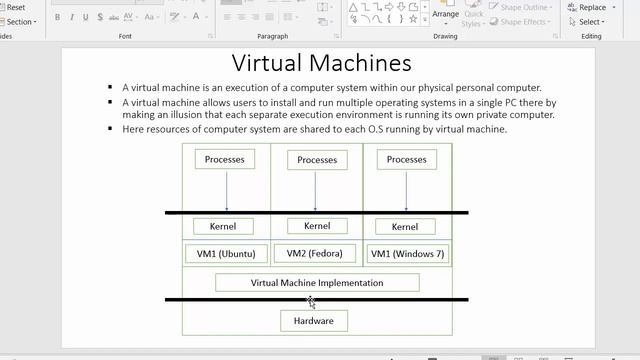This screenshot has width=640, height=360.
Task: Select the Curve shape
Action: pyautogui.click(x=377, y=19)
